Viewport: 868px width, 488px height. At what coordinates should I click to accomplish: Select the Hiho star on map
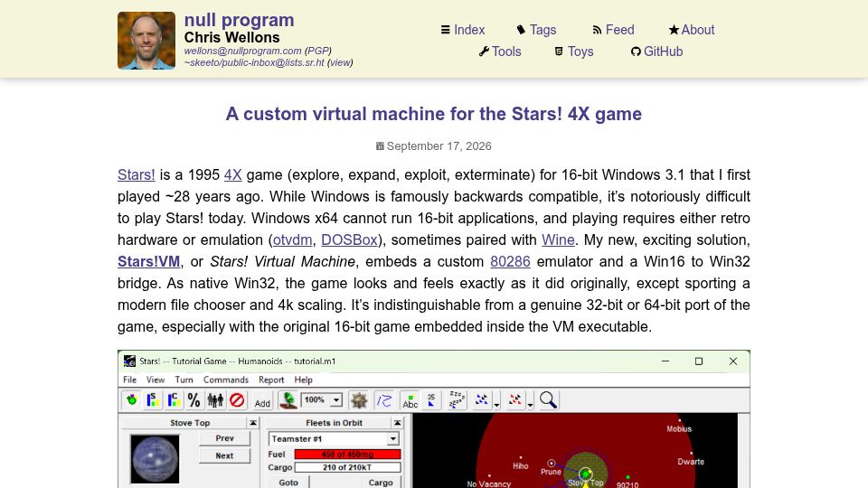521,457
